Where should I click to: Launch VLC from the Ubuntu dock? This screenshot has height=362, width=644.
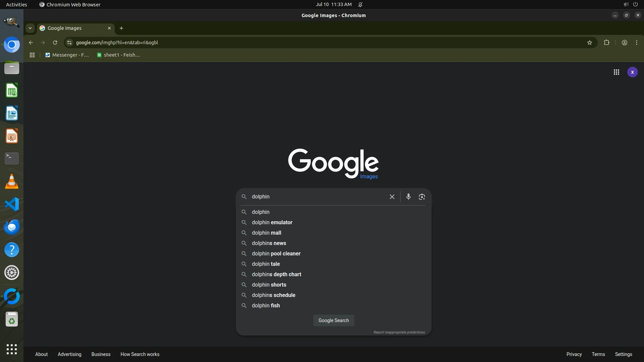click(12, 182)
